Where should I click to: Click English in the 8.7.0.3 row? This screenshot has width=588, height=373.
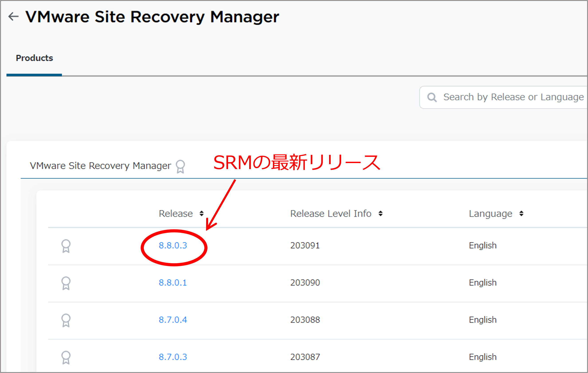pos(483,357)
